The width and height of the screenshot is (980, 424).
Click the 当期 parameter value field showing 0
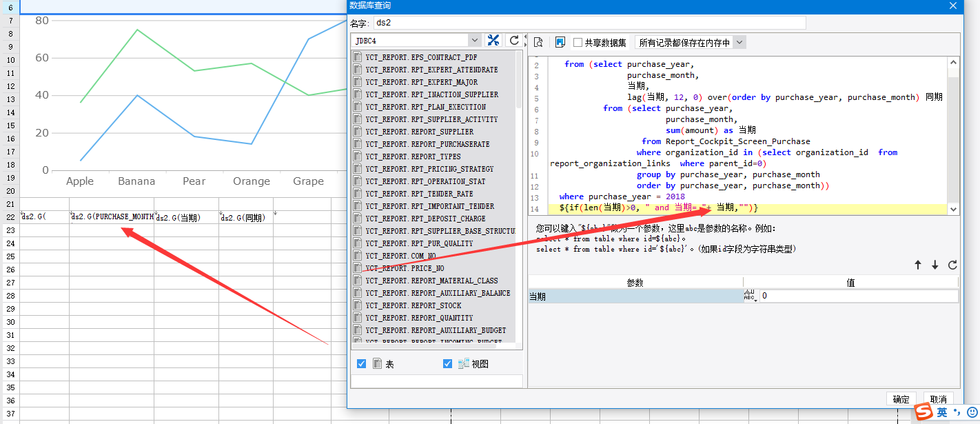(x=859, y=296)
